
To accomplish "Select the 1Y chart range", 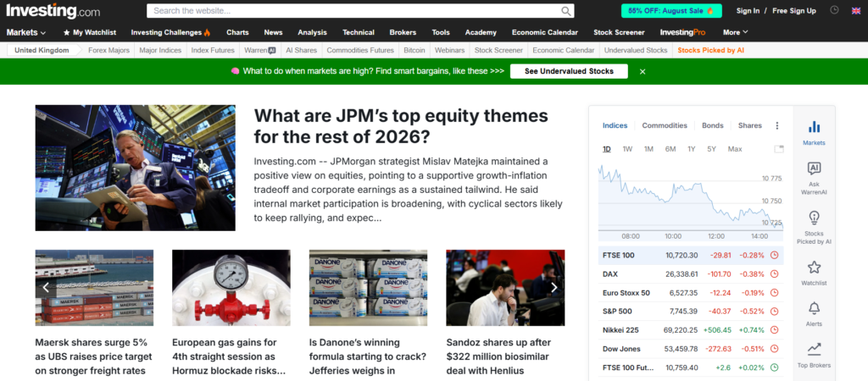I will 692,149.
